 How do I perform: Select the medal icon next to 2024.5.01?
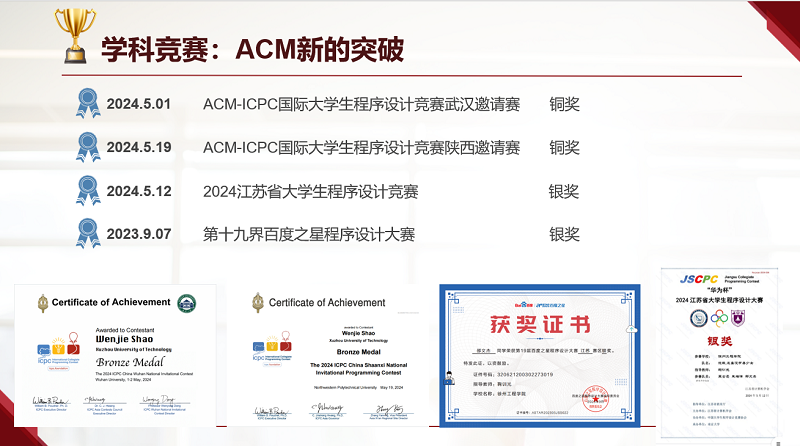pos(89,103)
